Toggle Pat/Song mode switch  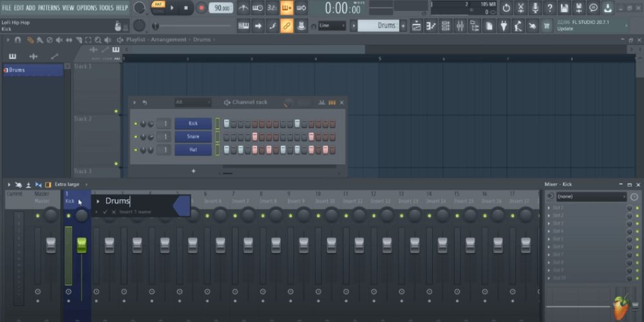(x=158, y=7)
